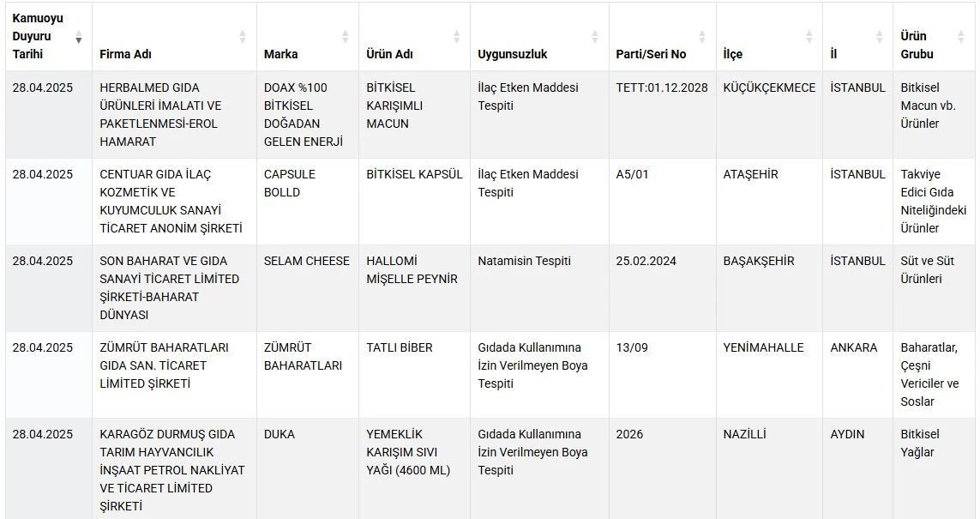Toggle Marka column sort arrows
Image resolution: width=980 pixels, height=519 pixels.
point(346,37)
